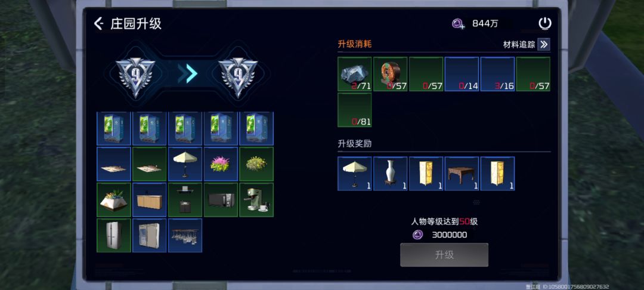Click the kitchen counter cabinet item
Viewport: 644px width, 290px height.
point(149,200)
